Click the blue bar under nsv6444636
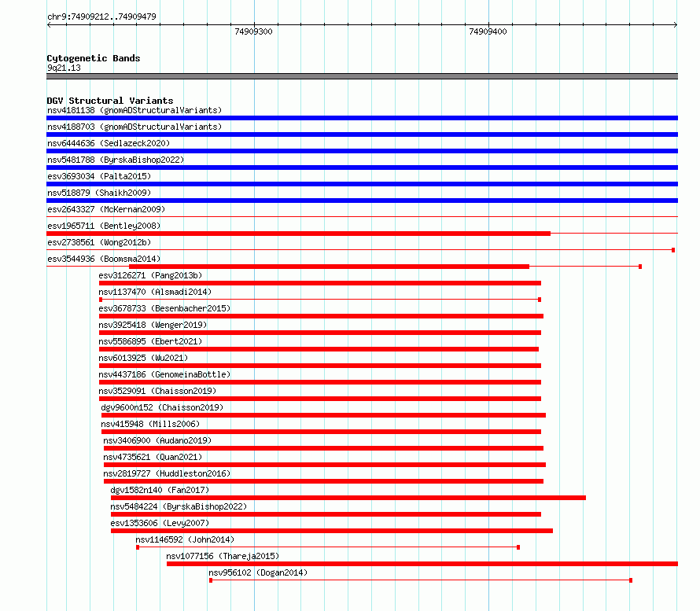Image resolution: width=700 pixels, height=611 pixels. click(x=362, y=151)
